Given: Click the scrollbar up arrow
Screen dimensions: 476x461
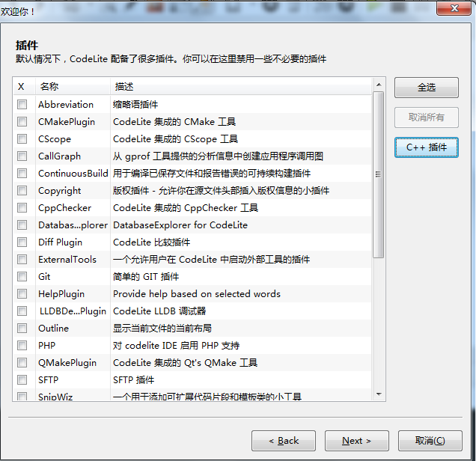Looking at the screenshot, I should coord(379,85).
